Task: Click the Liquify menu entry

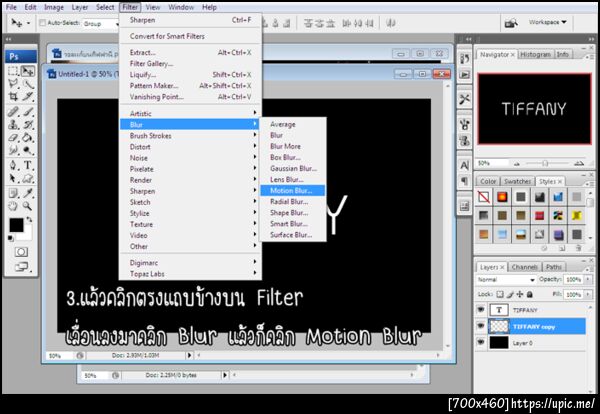Action: 190,75
